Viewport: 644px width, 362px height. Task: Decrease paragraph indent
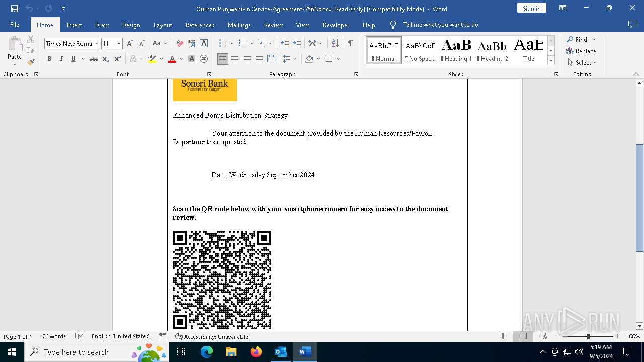285,44
